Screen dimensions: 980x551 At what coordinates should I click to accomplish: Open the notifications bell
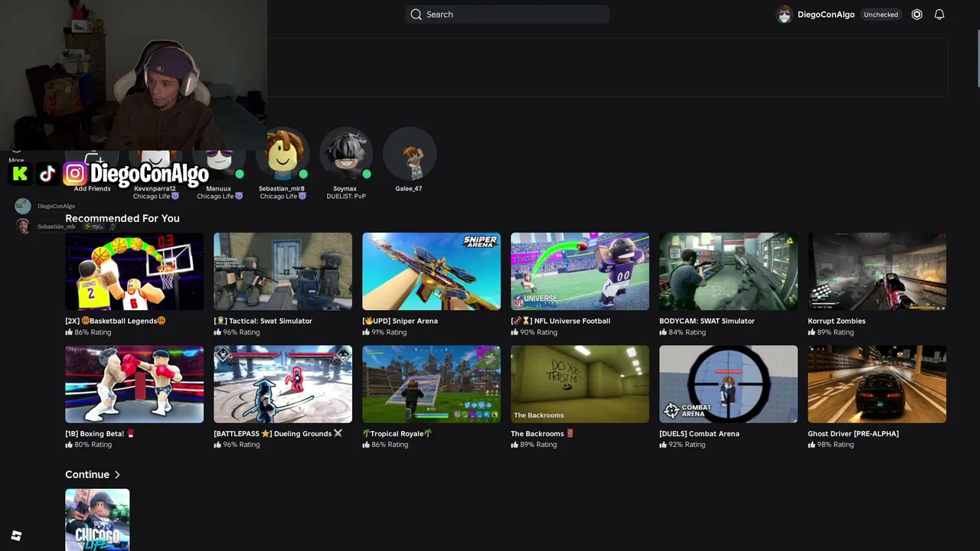coord(939,15)
